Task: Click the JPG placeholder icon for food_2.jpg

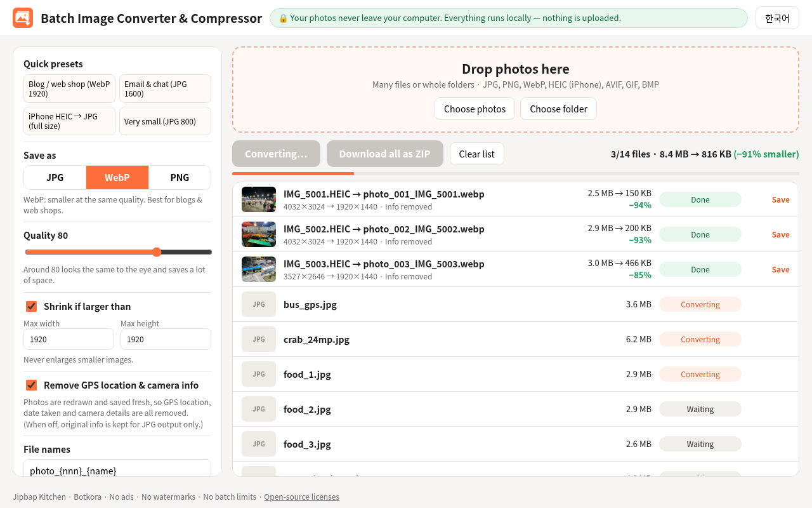Action: (x=259, y=409)
